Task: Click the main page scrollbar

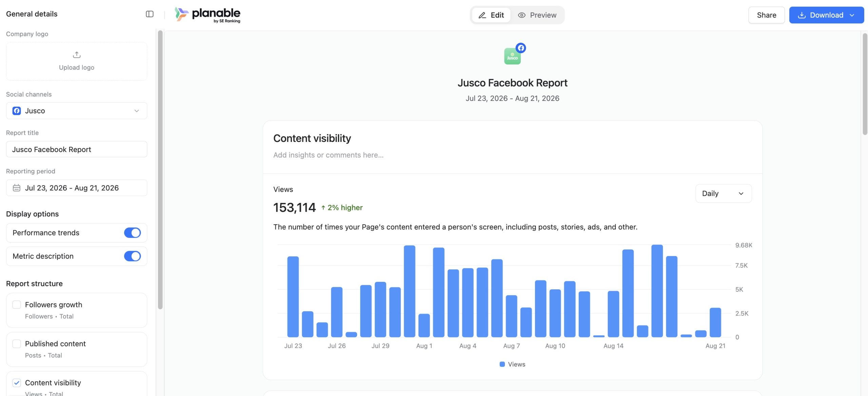Action: click(x=865, y=84)
